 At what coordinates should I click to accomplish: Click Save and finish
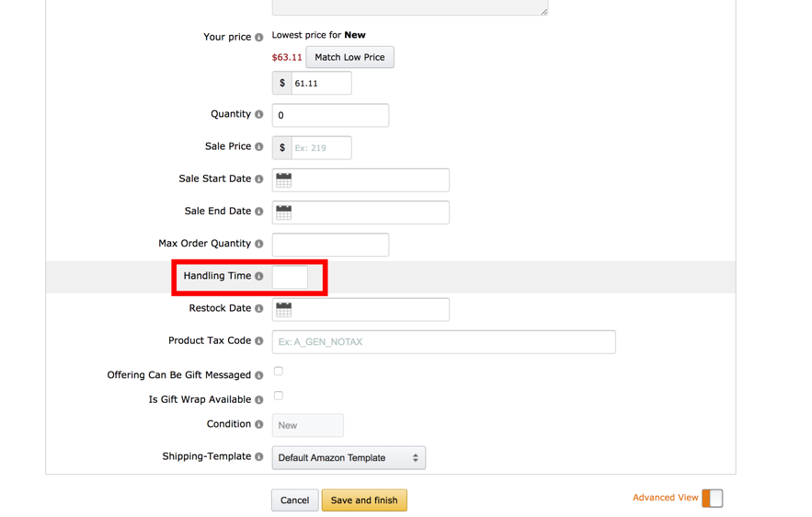(364, 500)
